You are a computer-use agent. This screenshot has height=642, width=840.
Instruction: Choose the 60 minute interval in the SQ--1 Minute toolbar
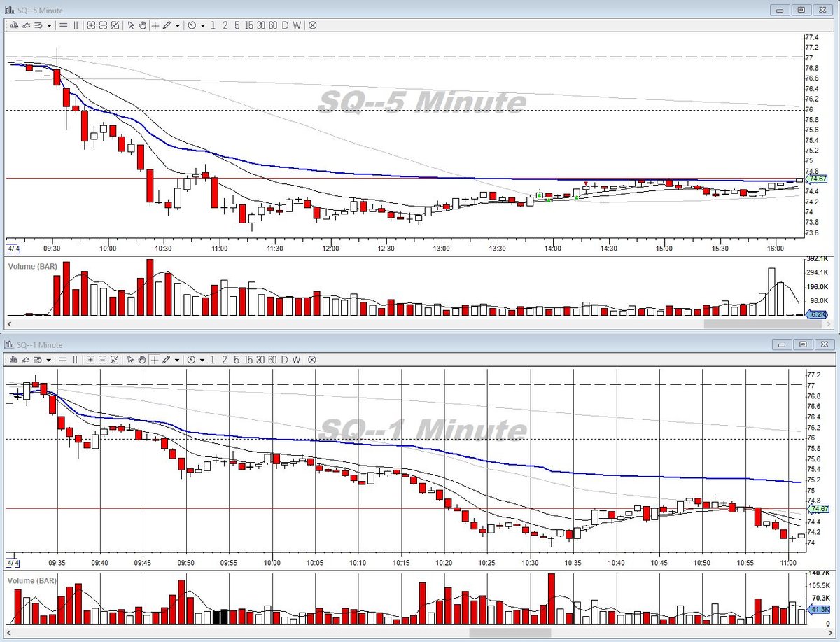coord(273,360)
